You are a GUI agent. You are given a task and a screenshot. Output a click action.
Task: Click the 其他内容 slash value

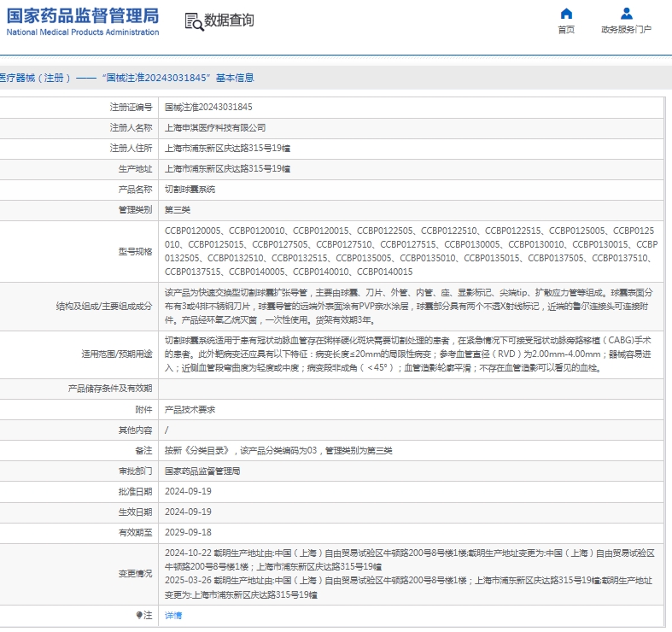(167, 430)
